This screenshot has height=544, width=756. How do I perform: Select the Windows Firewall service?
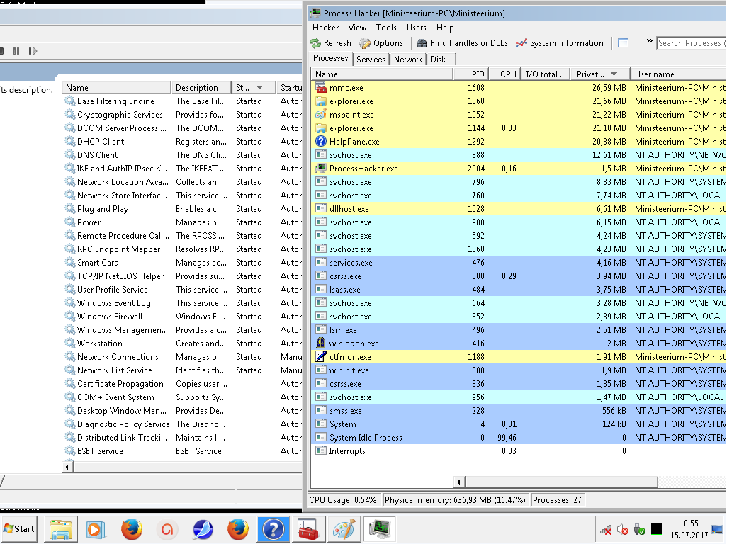(110, 317)
